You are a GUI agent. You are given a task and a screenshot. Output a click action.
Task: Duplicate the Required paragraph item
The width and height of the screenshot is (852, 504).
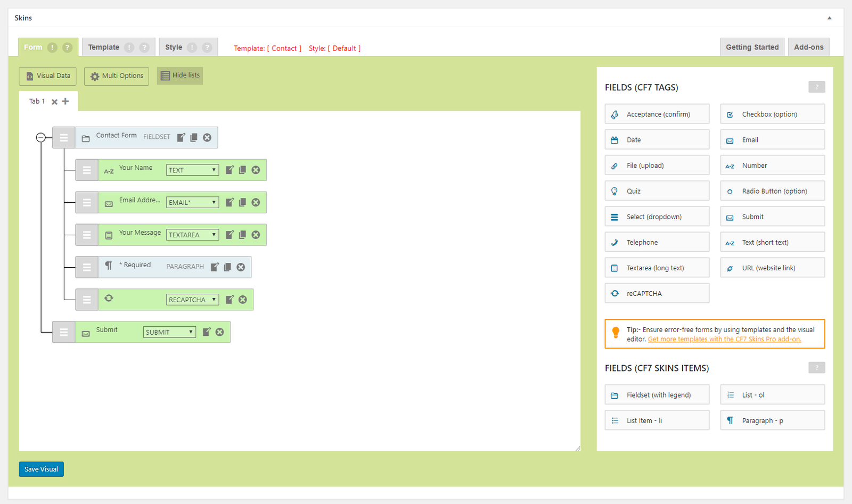click(x=227, y=267)
